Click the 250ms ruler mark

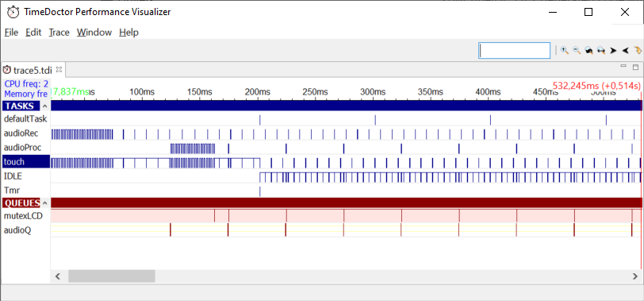(315, 92)
